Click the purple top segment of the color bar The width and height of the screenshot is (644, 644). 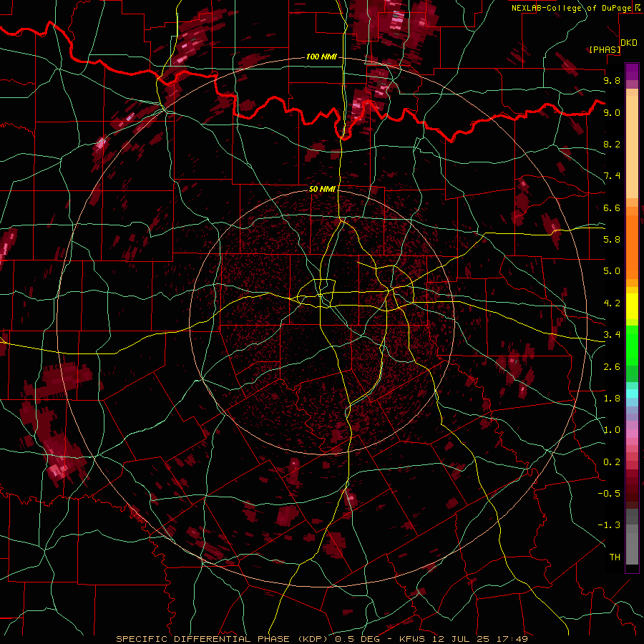point(632,72)
